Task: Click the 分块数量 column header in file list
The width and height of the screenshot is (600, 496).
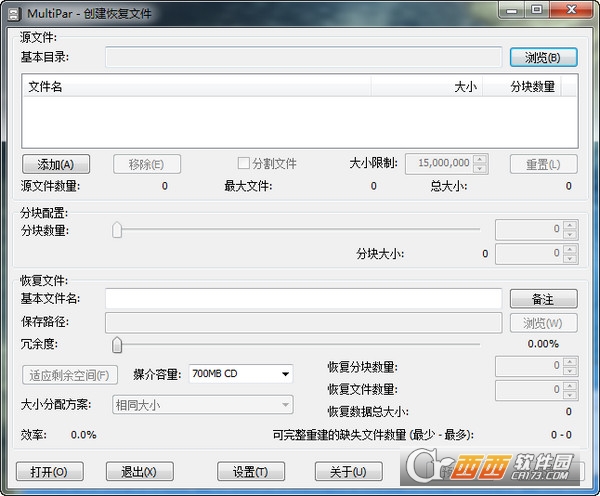Action: [x=522, y=86]
